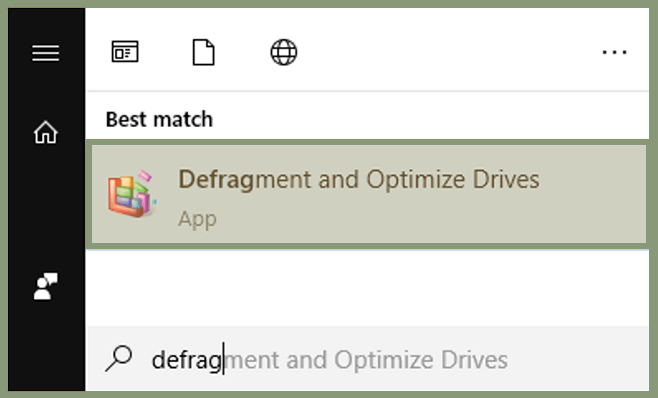
Task: Filter search results by Apps icon
Action: coord(125,52)
